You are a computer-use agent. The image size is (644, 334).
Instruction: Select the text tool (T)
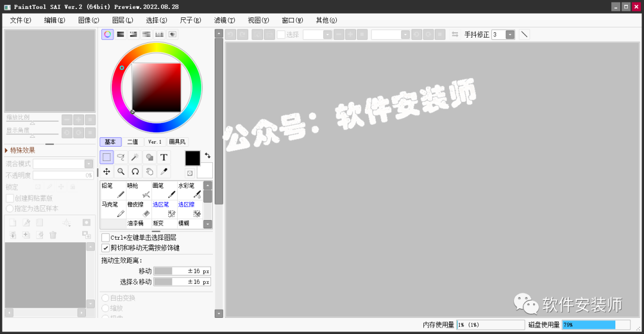(x=164, y=157)
